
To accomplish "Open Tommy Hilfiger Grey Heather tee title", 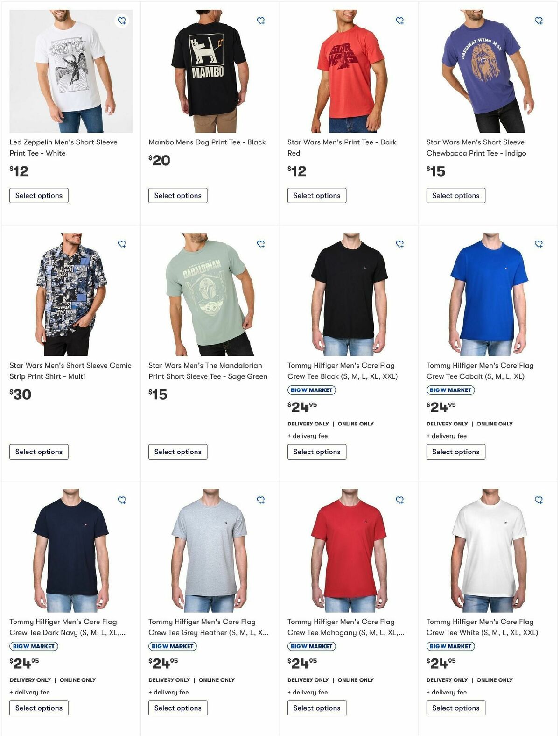I will click(208, 627).
